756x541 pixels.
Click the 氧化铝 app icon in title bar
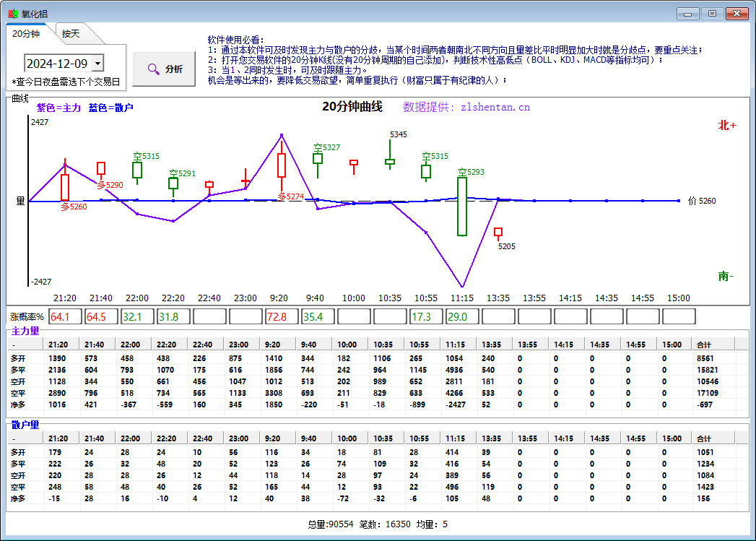(13, 14)
